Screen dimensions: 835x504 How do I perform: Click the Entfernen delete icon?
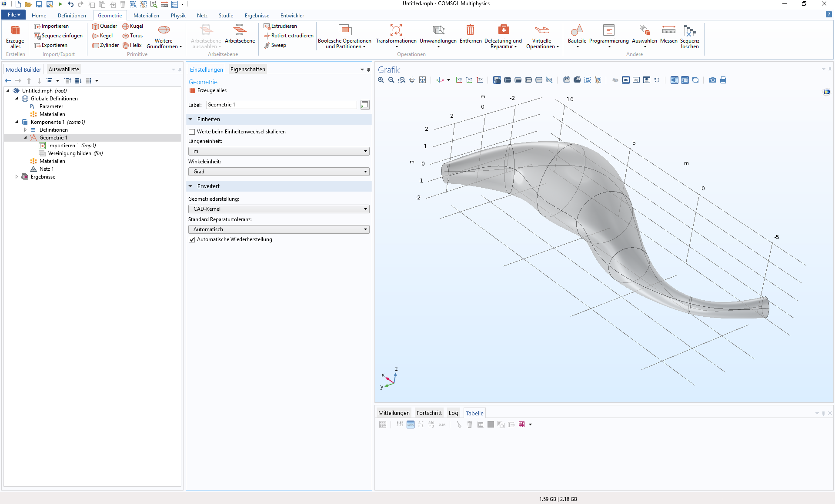pos(470,30)
